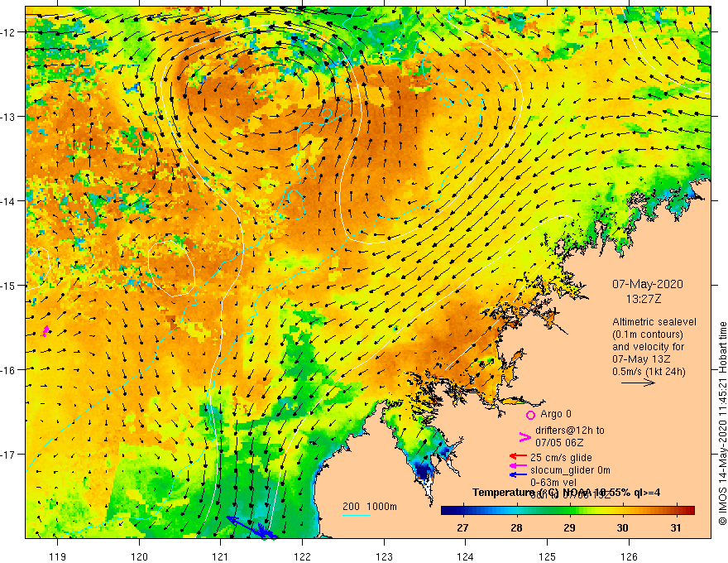Click the magenta Argo circle legend symbol
Screen dimensions: 728x563
coord(530,415)
